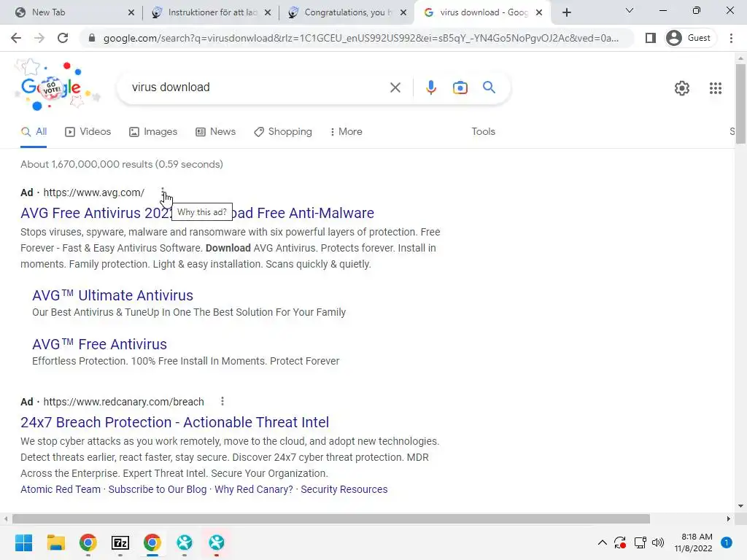Image resolution: width=747 pixels, height=560 pixels.
Task: Open the network tray icon
Action: point(640,542)
